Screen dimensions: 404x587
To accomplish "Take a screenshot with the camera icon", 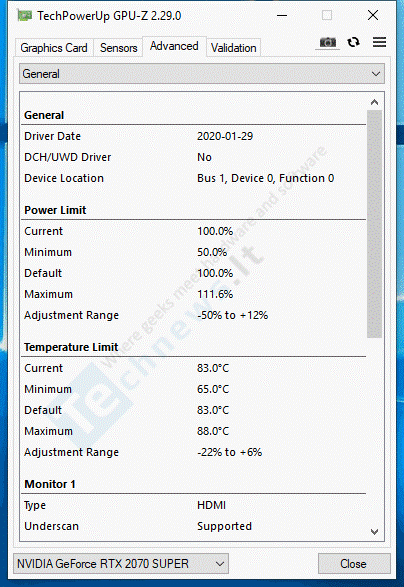I will [x=328, y=42].
